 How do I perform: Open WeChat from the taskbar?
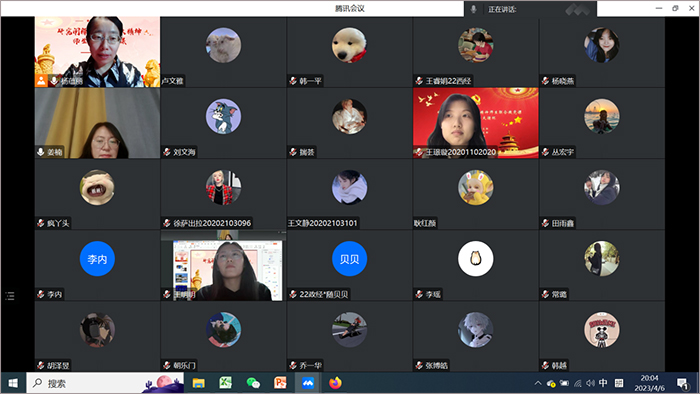(253, 383)
